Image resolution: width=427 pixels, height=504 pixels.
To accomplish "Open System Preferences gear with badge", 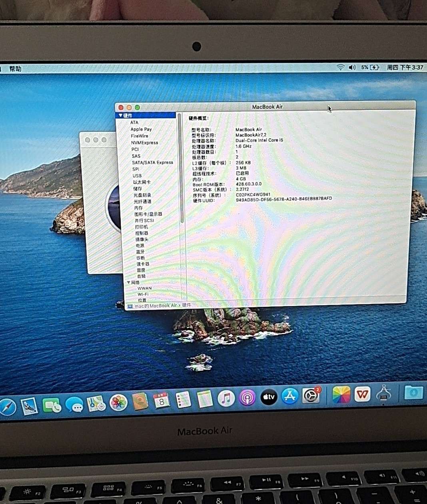I will pyautogui.click(x=311, y=396).
